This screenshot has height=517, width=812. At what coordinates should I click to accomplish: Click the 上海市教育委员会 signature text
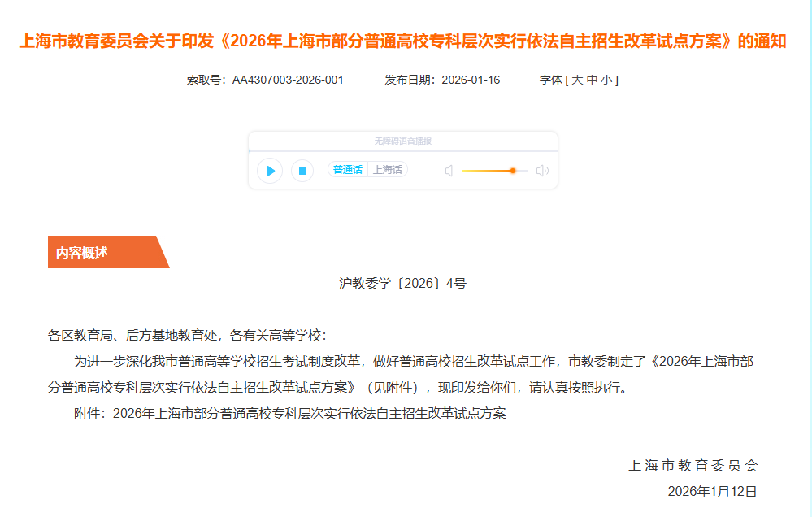point(693,466)
